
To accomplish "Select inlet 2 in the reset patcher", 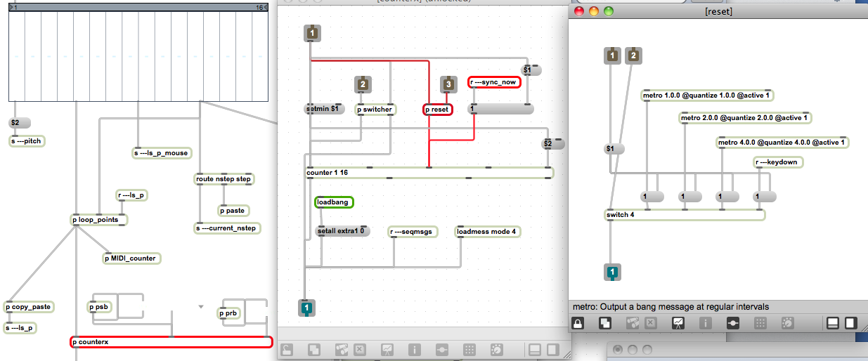I will pyautogui.click(x=633, y=55).
